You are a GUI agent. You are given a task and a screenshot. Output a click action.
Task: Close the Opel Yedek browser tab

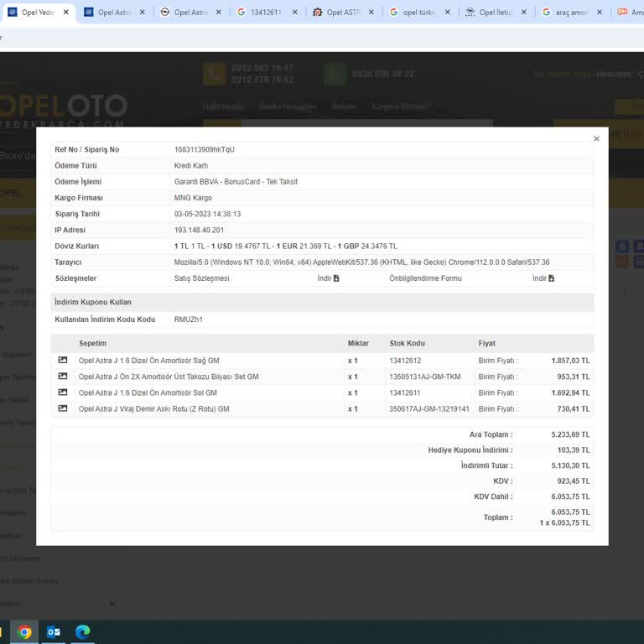[x=65, y=13]
